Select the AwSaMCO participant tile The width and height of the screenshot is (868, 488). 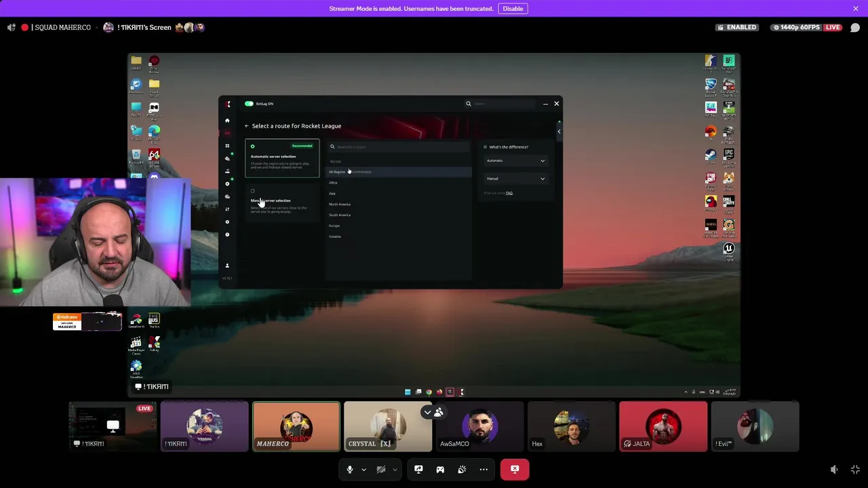pyautogui.click(x=479, y=426)
